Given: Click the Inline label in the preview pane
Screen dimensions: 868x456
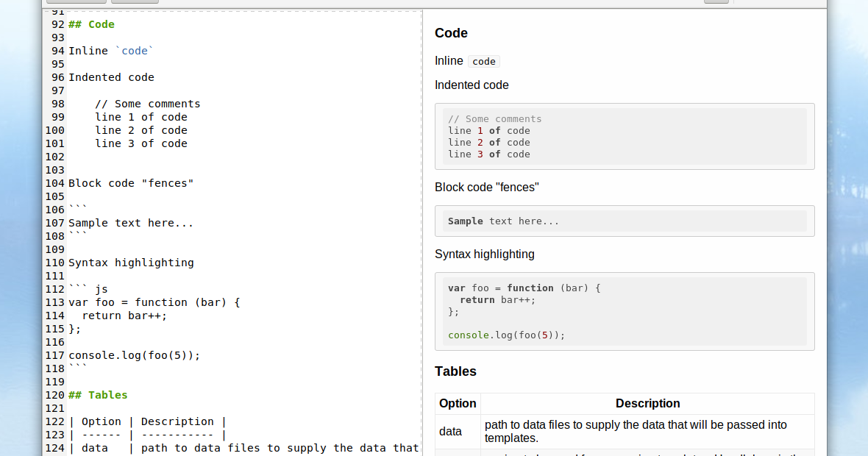Looking at the screenshot, I should [x=449, y=61].
